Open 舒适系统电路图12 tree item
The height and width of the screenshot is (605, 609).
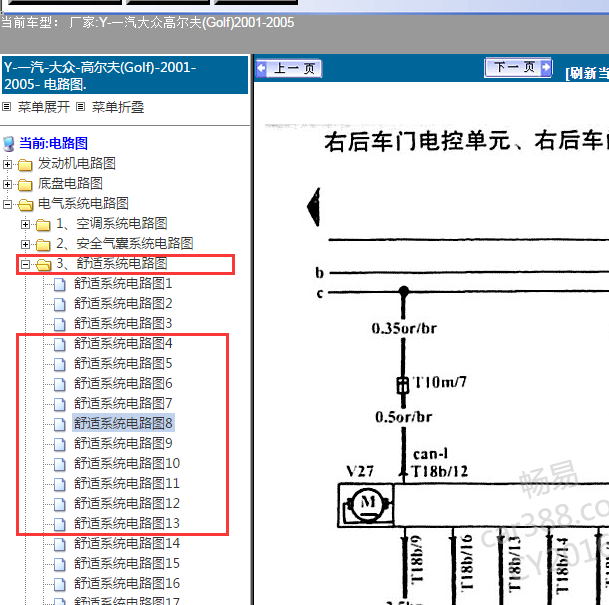tap(127, 504)
